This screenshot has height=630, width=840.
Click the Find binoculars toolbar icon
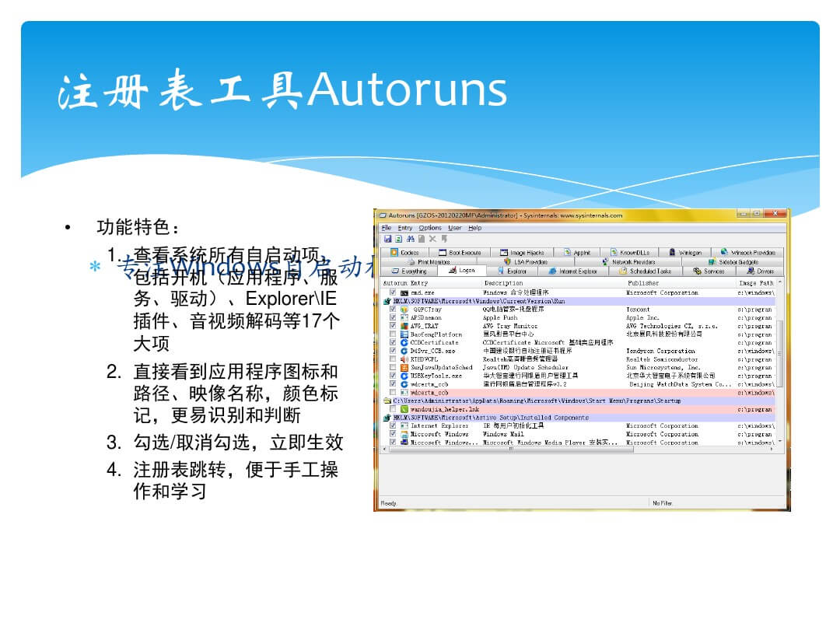click(x=410, y=239)
